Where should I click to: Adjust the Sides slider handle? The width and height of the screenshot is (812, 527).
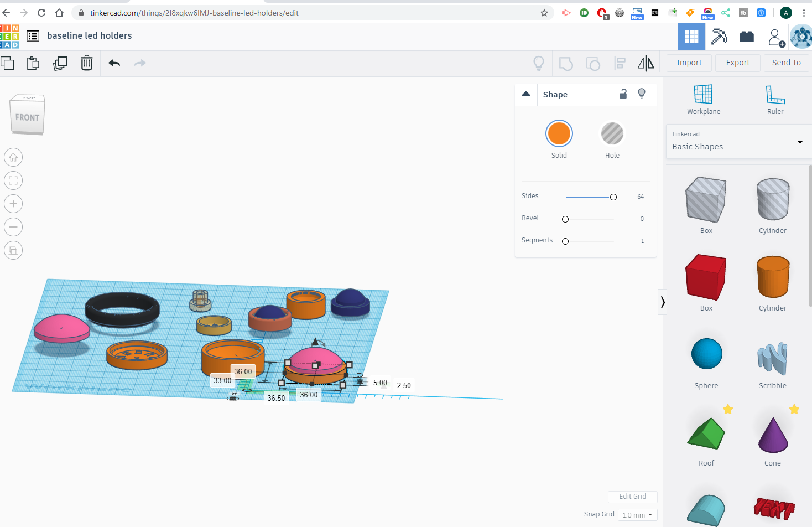click(x=613, y=197)
